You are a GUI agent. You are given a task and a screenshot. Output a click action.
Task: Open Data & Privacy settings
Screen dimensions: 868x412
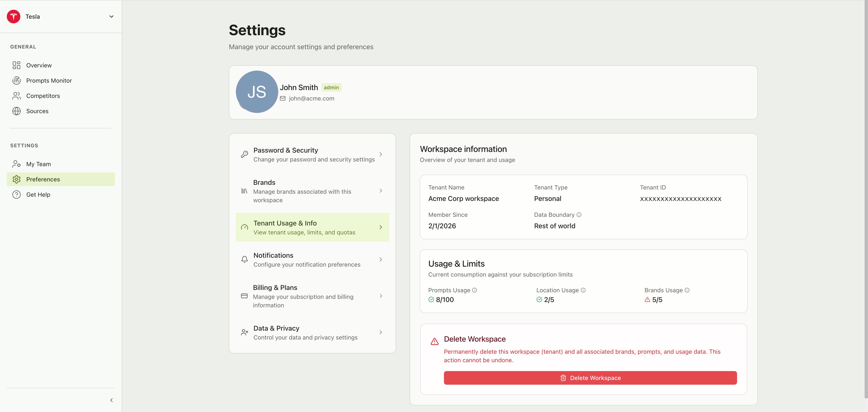click(312, 333)
